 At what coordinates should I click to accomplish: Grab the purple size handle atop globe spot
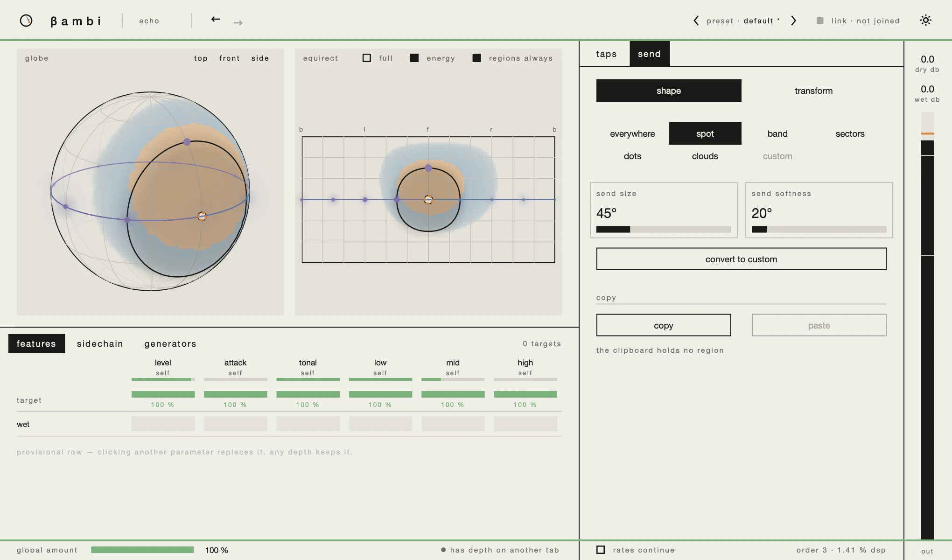coord(187,141)
